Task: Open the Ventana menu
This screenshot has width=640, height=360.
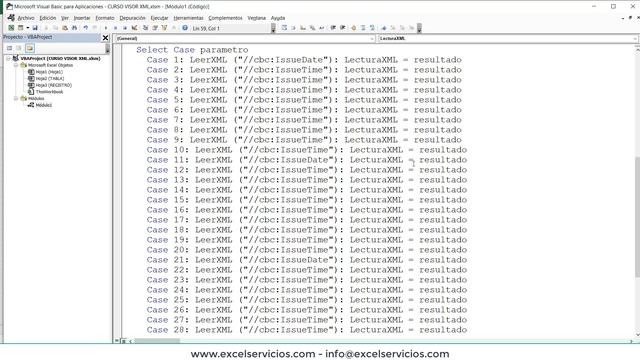Action: (256, 18)
